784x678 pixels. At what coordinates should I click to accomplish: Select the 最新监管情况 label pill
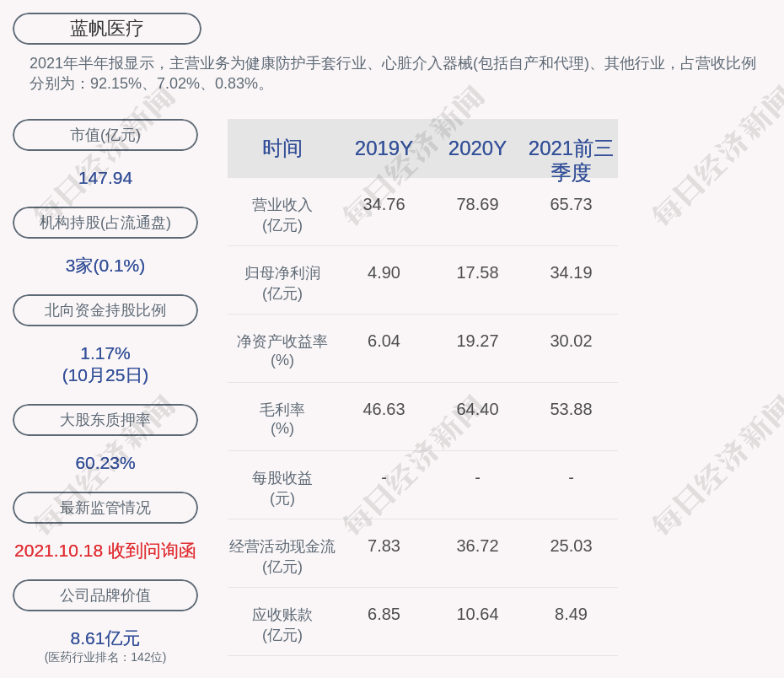(105, 508)
